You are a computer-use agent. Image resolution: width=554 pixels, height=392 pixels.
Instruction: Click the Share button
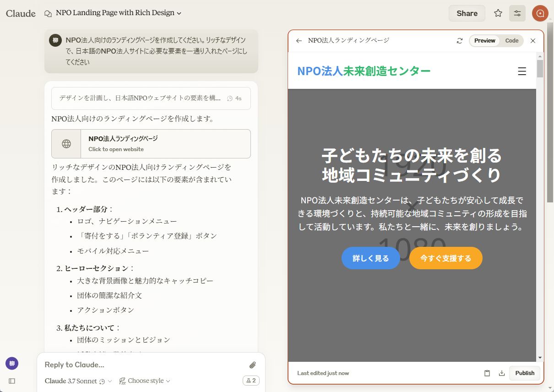click(467, 13)
